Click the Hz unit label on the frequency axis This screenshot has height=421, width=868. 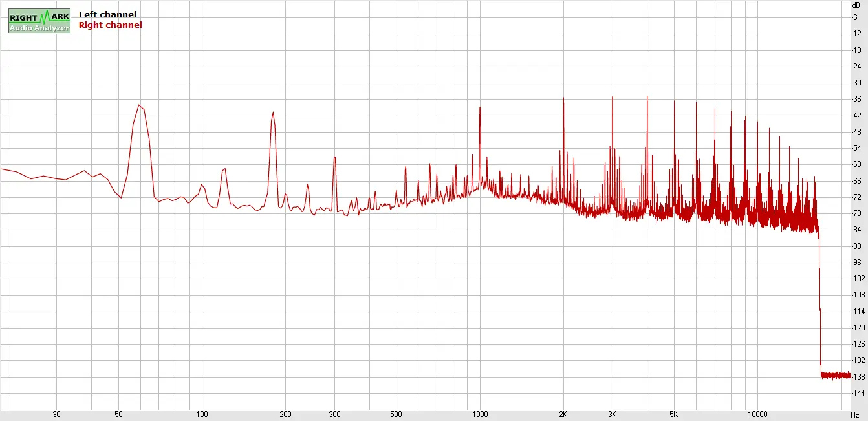click(855, 415)
